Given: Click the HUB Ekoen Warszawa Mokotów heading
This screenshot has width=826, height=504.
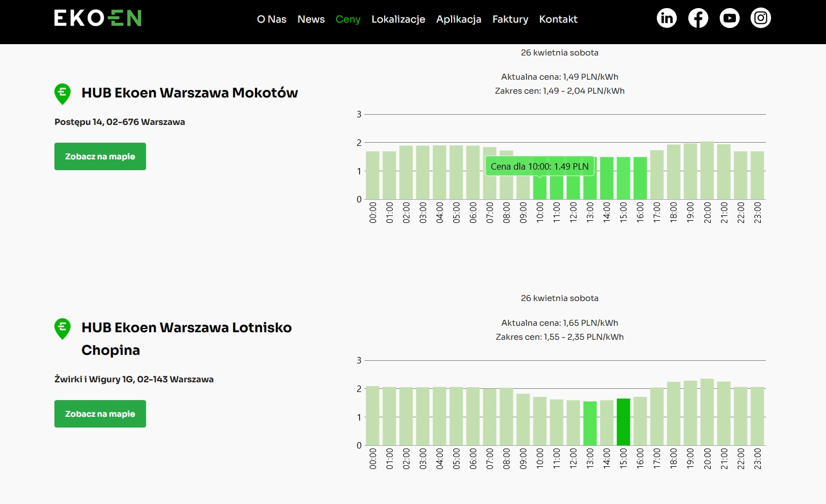Looking at the screenshot, I should click(190, 93).
